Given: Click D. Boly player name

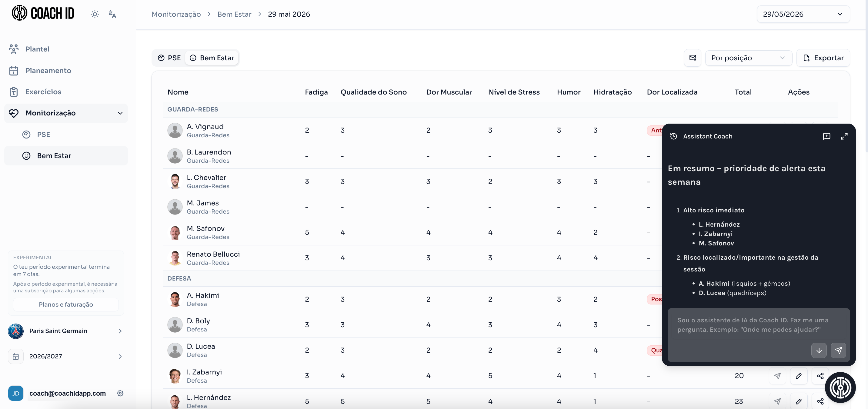Looking at the screenshot, I should pyautogui.click(x=198, y=321).
